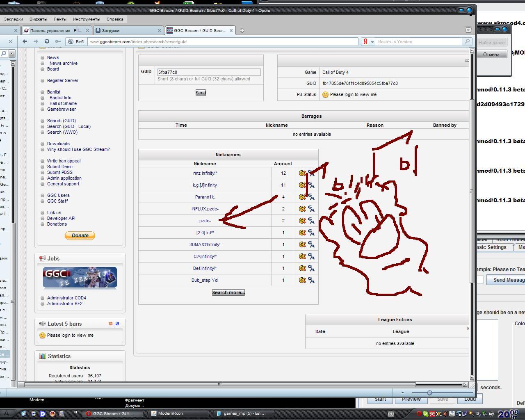Click orange search icon in Def.Infinity!* row
Screen dimensions: 525x420
302,268
